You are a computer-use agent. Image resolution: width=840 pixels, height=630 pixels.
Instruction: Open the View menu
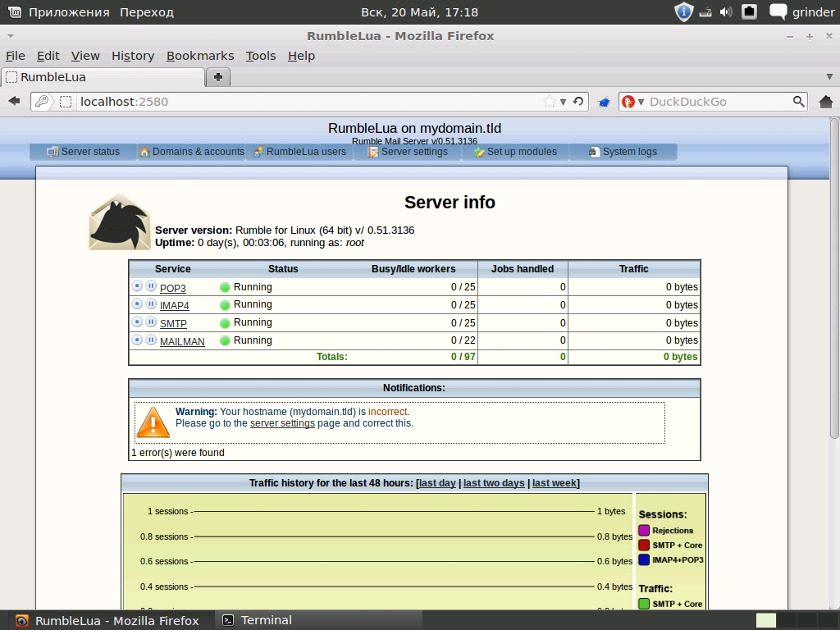pyautogui.click(x=85, y=56)
